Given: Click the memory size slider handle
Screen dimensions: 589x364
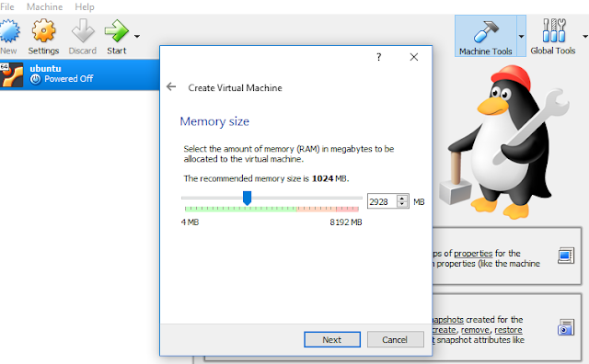Looking at the screenshot, I should (247, 198).
